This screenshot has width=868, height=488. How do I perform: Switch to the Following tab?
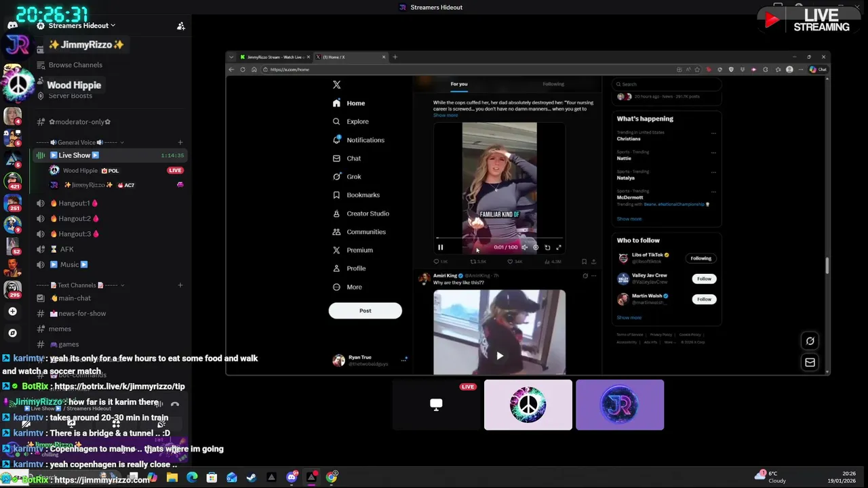(x=553, y=84)
